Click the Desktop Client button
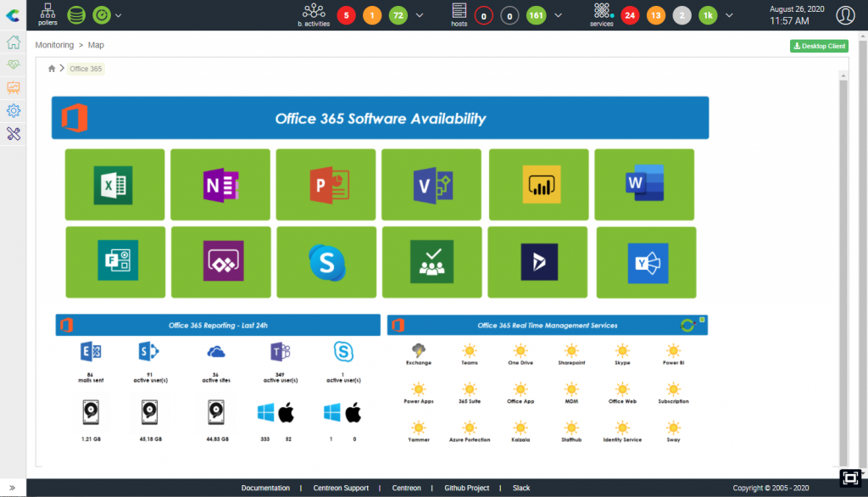Viewport: 868px width, 497px height. [x=820, y=46]
